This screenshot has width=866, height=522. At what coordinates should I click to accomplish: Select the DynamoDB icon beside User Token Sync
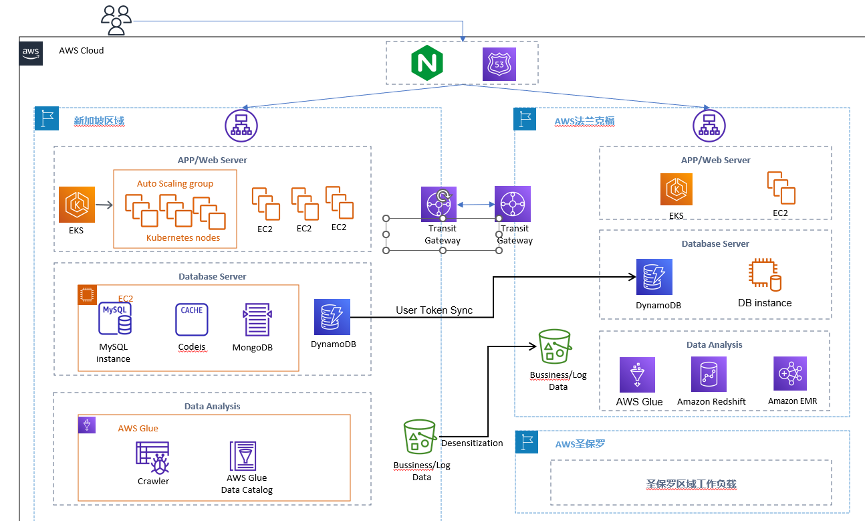click(x=331, y=317)
